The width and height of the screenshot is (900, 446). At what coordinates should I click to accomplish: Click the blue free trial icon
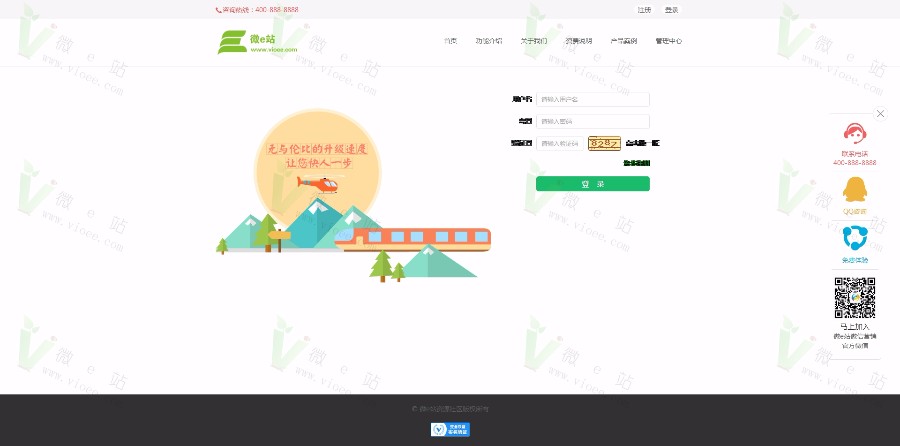click(855, 238)
